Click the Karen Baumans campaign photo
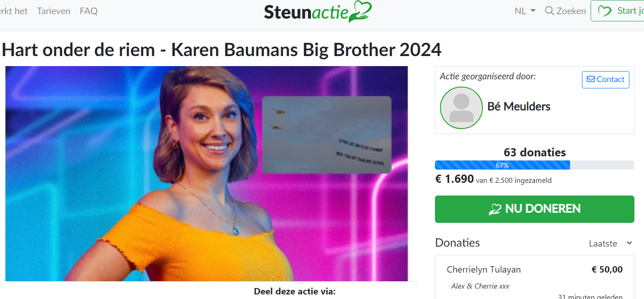 (207, 174)
